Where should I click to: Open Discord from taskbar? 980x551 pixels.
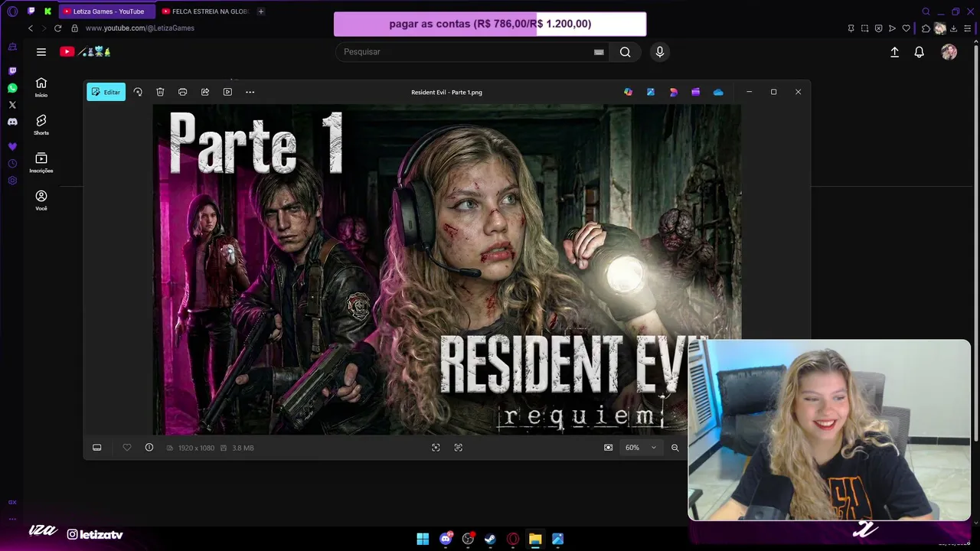(x=446, y=539)
